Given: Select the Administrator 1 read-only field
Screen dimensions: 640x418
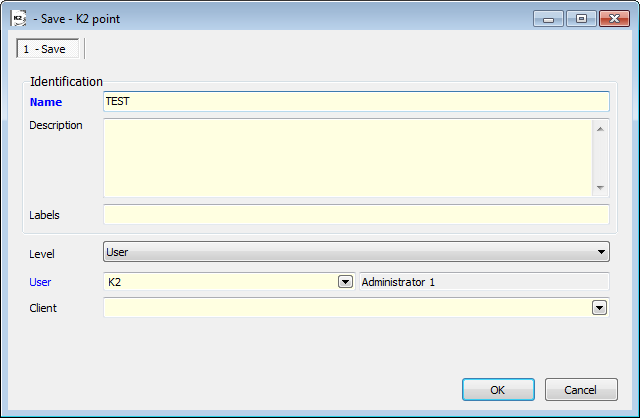Looking at the screenshot, I should (x=484, y=282).
